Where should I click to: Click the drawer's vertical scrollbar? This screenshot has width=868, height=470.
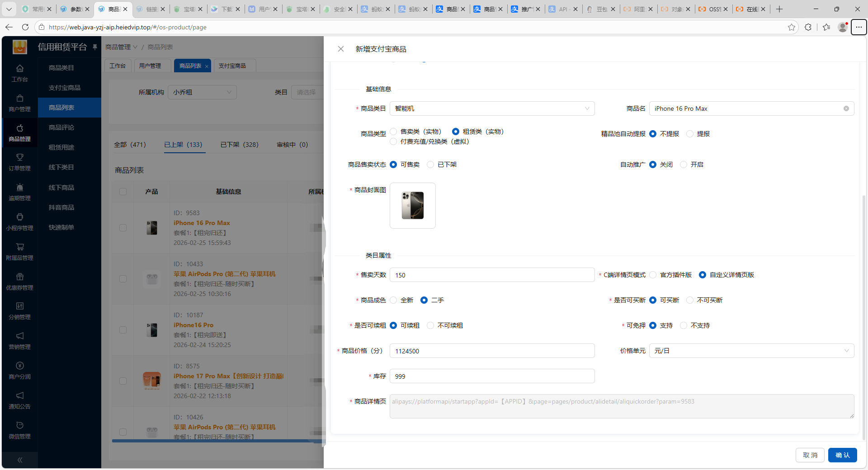click(864, 316)
